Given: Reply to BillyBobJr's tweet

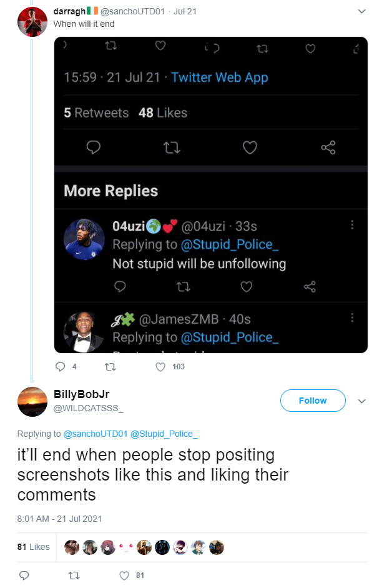Looking at the screenshot, I should pos(24,575).
